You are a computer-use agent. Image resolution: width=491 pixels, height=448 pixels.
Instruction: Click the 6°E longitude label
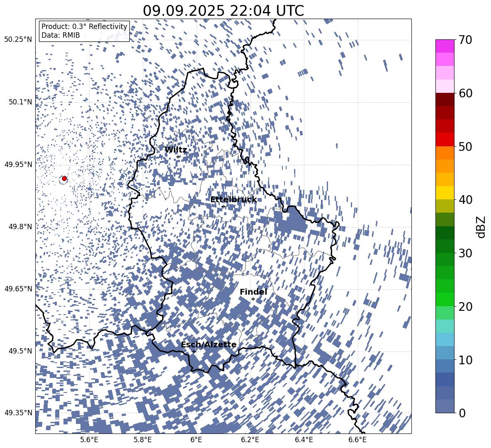tap(196, 440)
